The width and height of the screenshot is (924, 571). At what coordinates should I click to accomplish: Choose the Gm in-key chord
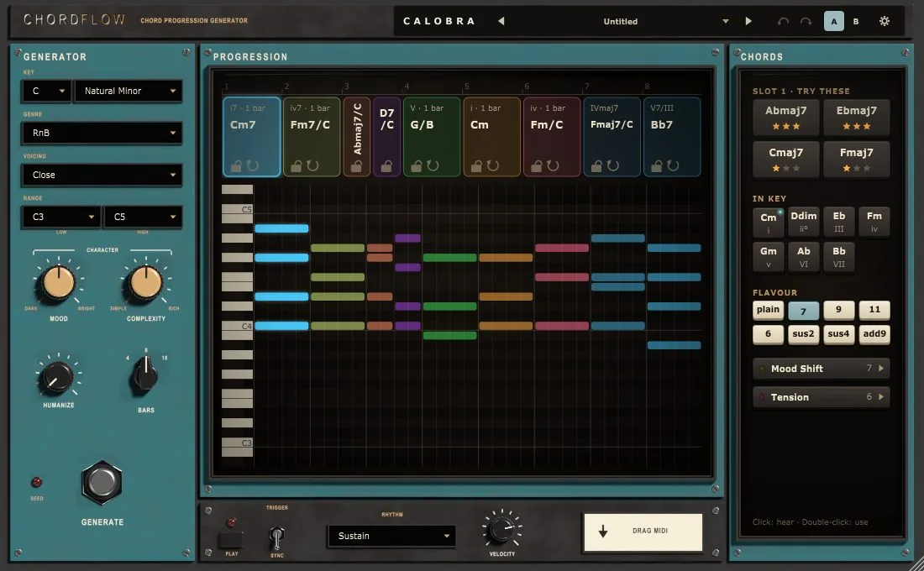point(768,257)
